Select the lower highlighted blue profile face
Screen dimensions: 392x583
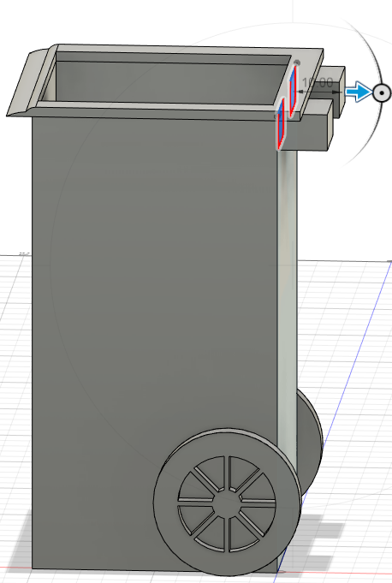coord(281,123)
